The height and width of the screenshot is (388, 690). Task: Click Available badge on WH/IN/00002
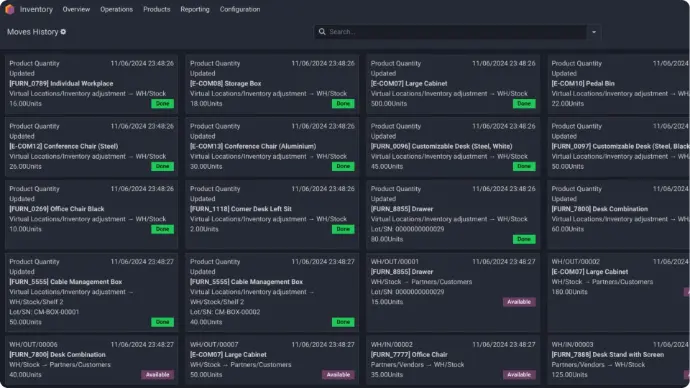[519, 375]
